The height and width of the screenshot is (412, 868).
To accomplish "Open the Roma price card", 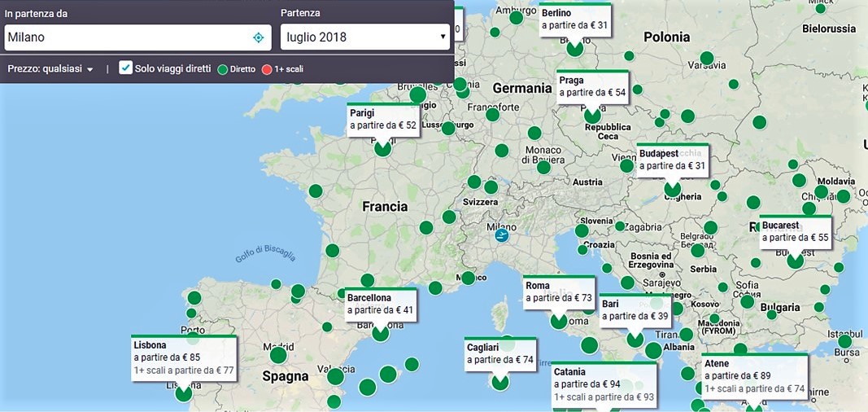I will pyautogui.click(x=558, y=292).
